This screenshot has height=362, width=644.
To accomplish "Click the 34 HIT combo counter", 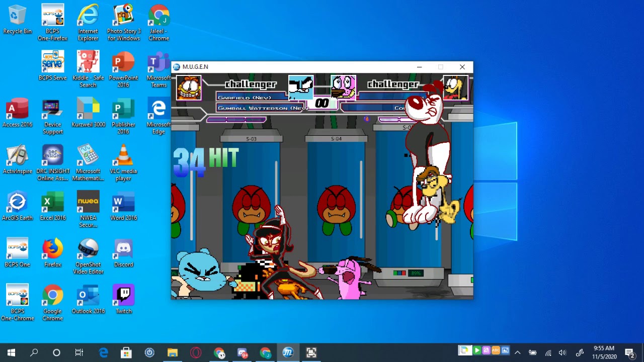I will tap(205, 162).
